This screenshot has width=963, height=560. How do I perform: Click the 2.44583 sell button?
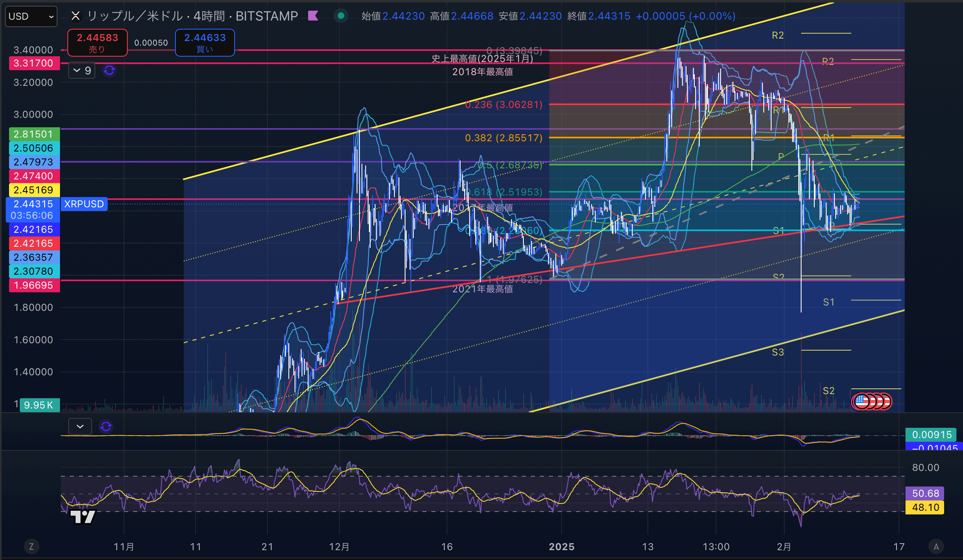97,43
